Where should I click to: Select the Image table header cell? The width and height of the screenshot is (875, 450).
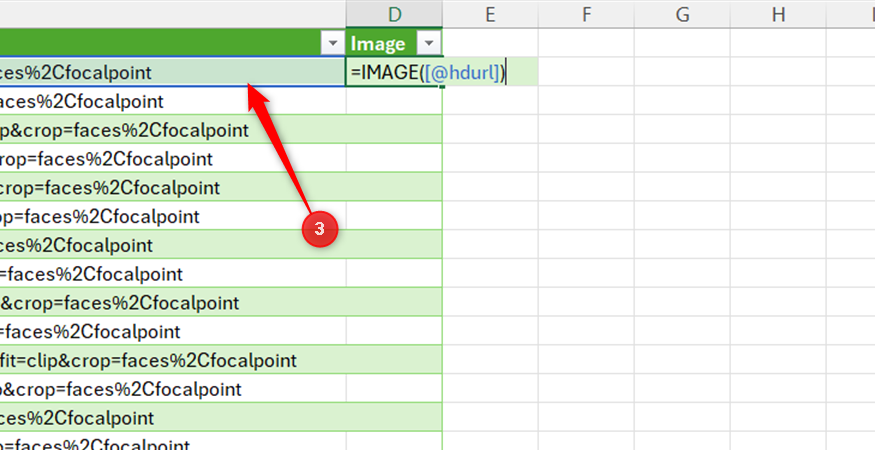coord(394,43)
